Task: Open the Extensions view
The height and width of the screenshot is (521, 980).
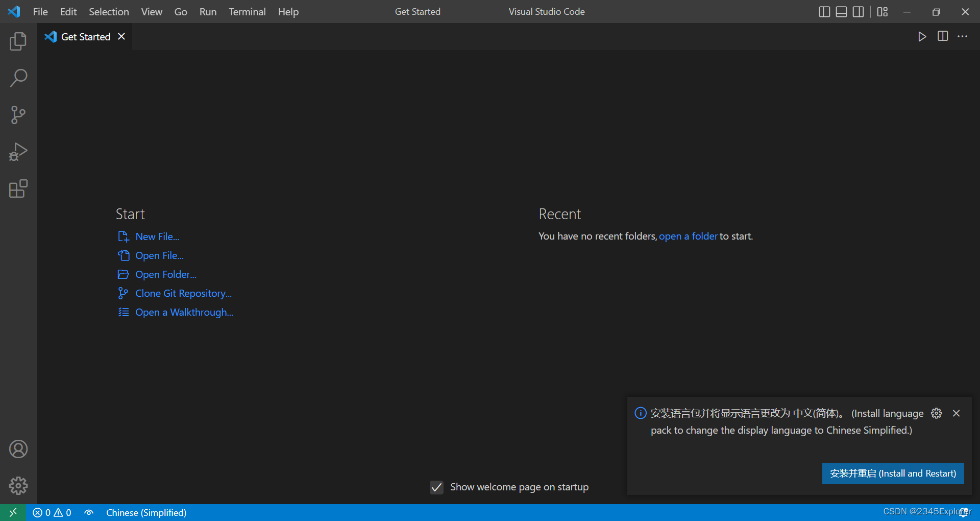Action: pyautogui.click(x=18, y=188)
